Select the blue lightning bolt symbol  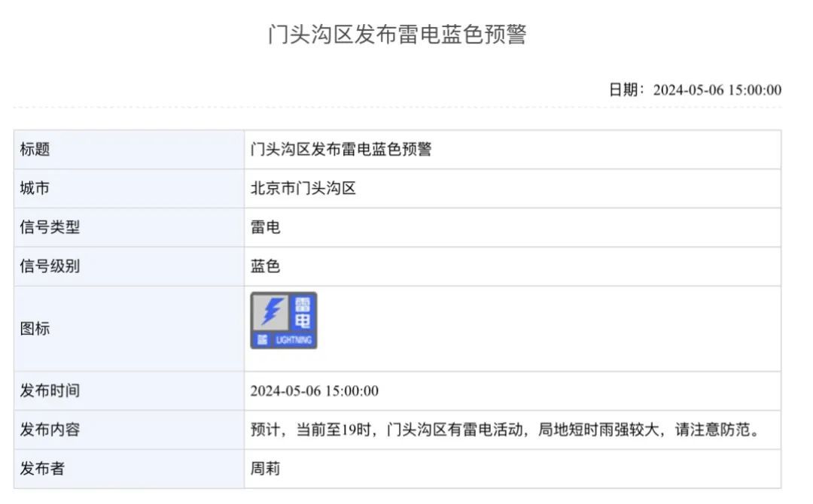point(271,311)
